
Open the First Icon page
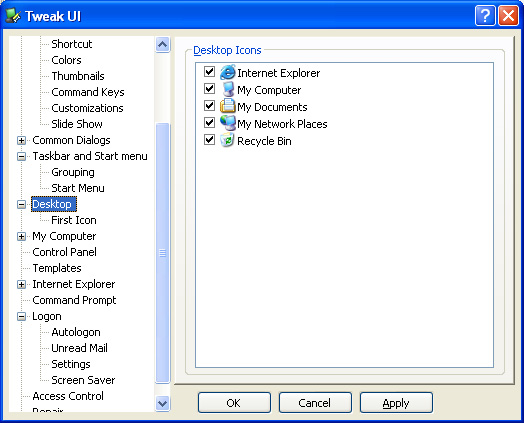click(74, 221)
